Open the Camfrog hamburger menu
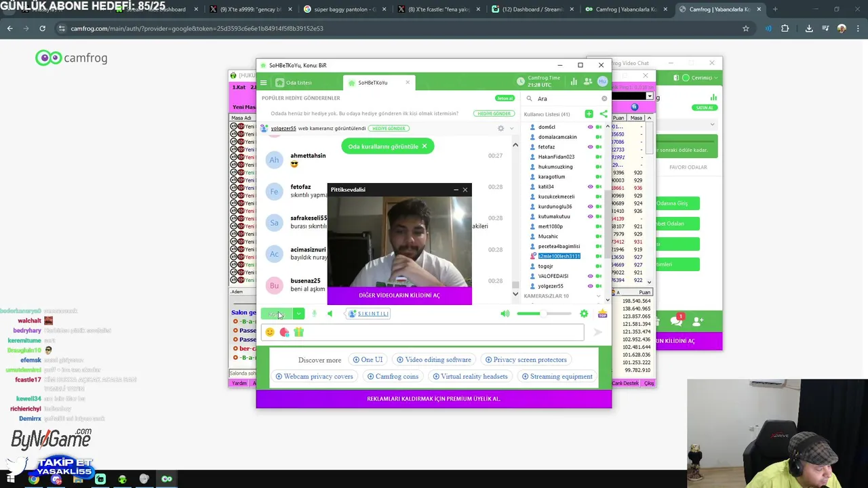 pyautogui.click(x=264, y=83)
